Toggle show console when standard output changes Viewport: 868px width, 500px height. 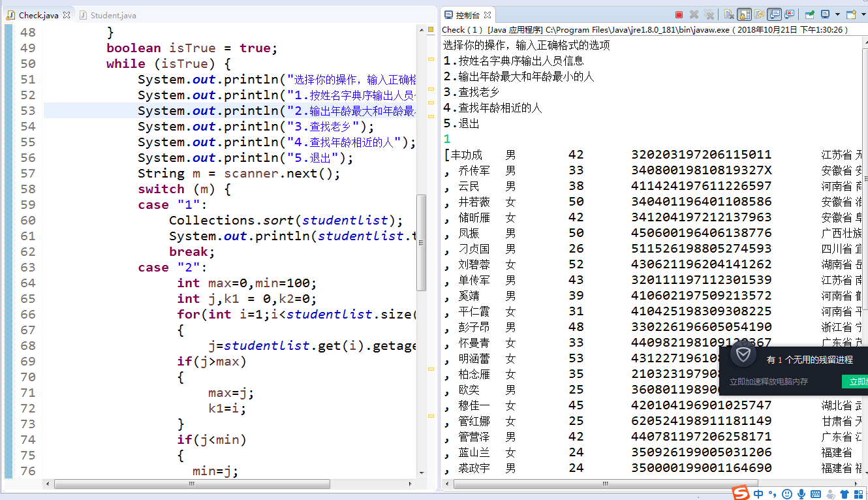775,14
